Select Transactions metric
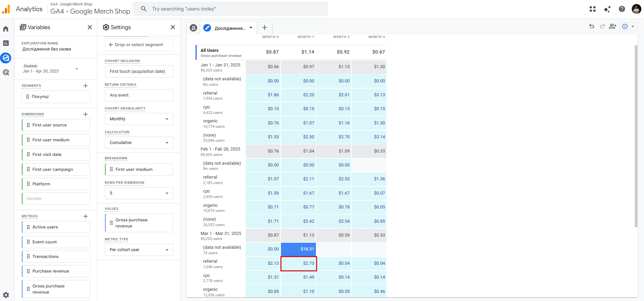Image resolution: width=644 pixels, height=301 pixels. 56,257
